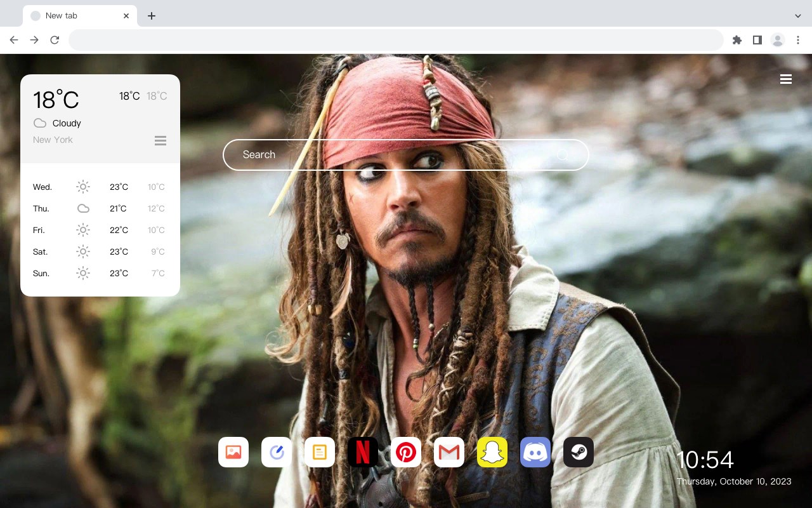812x508 pixels.
Task: Click the magnifier icon in search bar
Action: pyautogui.click(x=562, y=154)
